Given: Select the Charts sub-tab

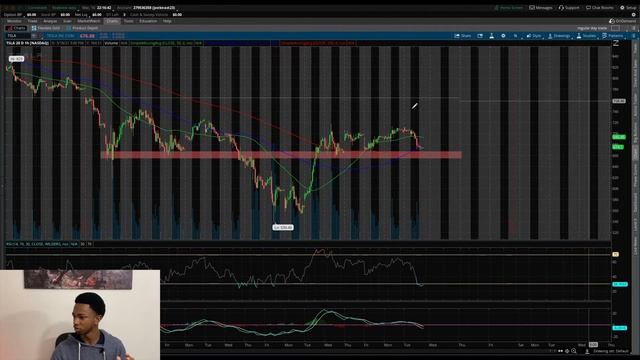Looking at the screenshot, I should (x=16, y=28).
